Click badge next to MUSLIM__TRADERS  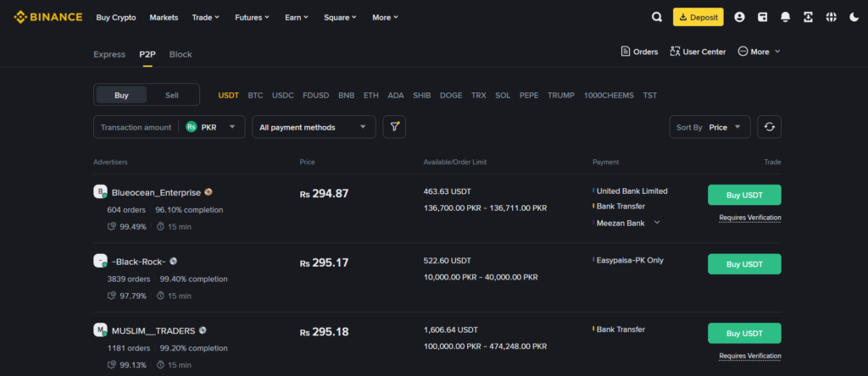tap(203, 330)
